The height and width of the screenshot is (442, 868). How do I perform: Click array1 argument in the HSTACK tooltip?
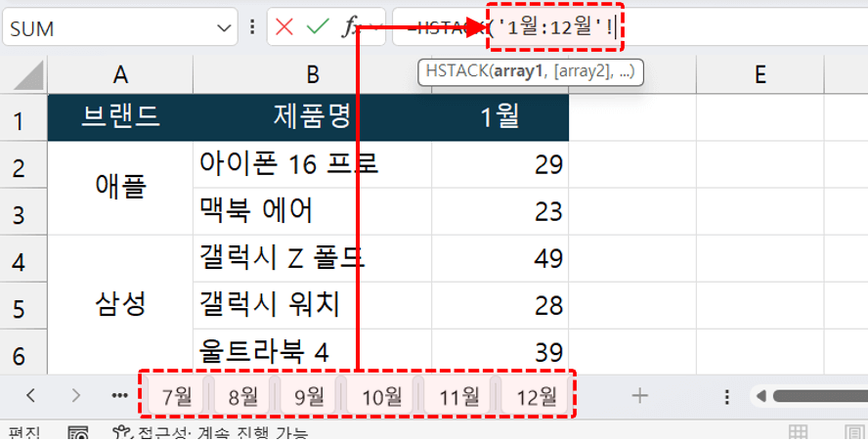tap(519, 72)
